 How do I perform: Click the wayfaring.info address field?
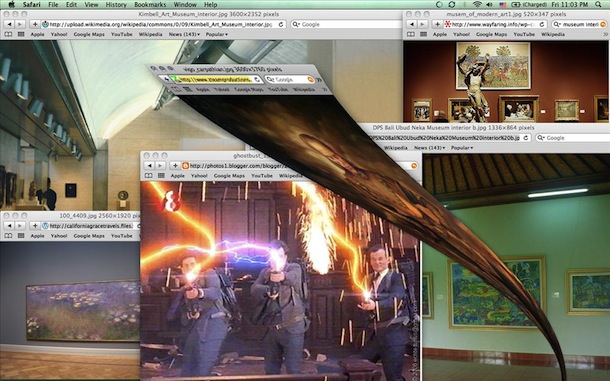click(496, 24)
